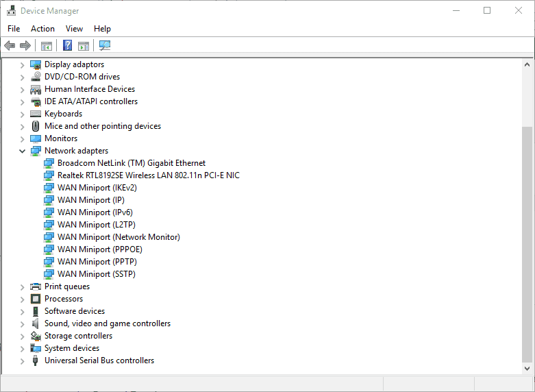Screen dimensions: 535x392
Task: Maximize the Device Manager window
Action: pyautogui.click(x=487, y=10)
